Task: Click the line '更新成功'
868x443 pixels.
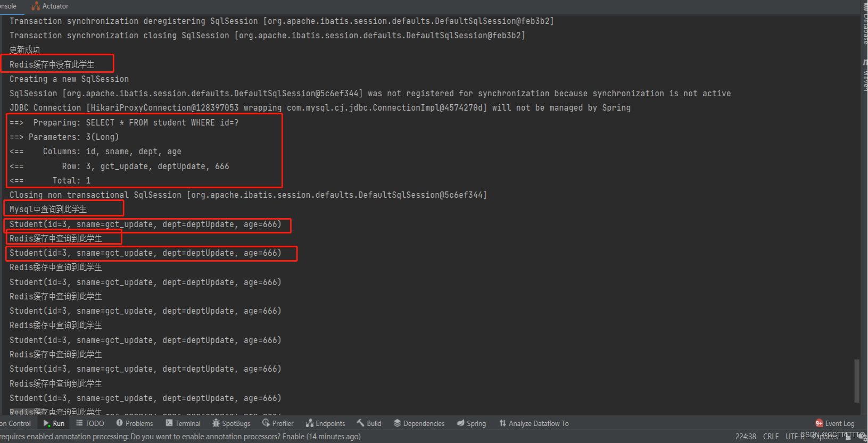Action: 24,50
